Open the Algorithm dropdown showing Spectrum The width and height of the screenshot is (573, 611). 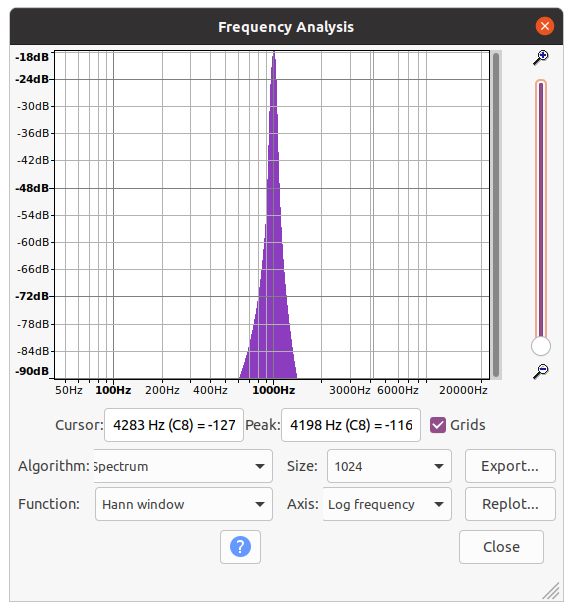point(183,466)
